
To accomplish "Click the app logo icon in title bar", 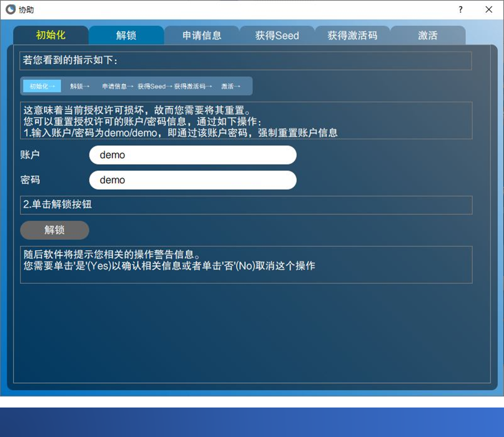I will coord(11,9).
